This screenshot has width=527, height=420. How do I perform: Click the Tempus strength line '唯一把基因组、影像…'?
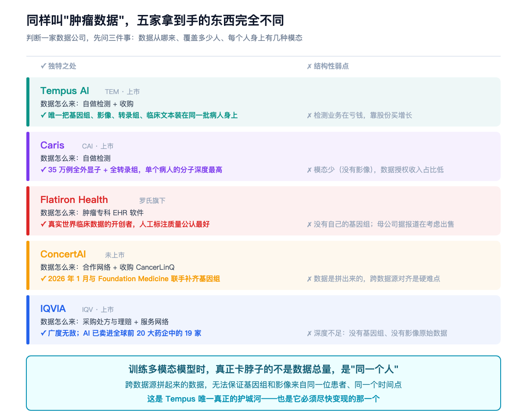pyautogui.click(x=139, y=115)
